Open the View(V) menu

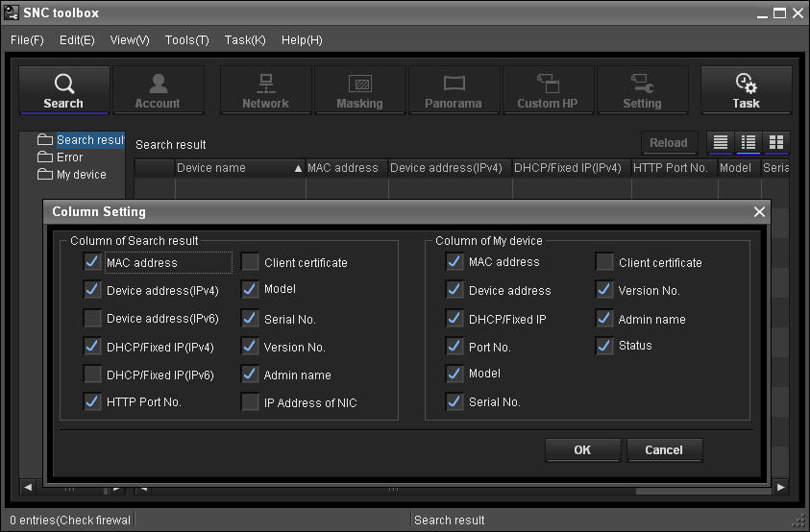click(x=130, y=40)
